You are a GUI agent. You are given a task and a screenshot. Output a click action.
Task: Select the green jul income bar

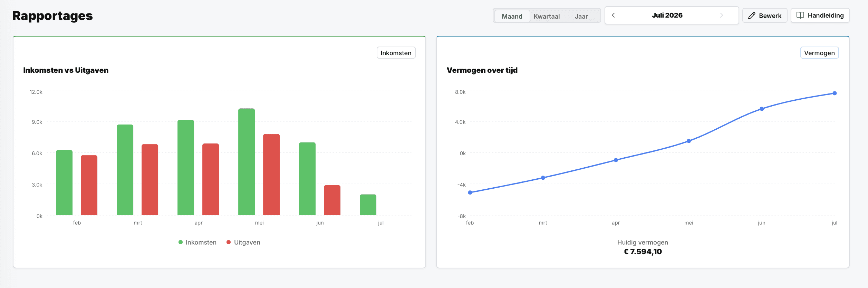368,205
